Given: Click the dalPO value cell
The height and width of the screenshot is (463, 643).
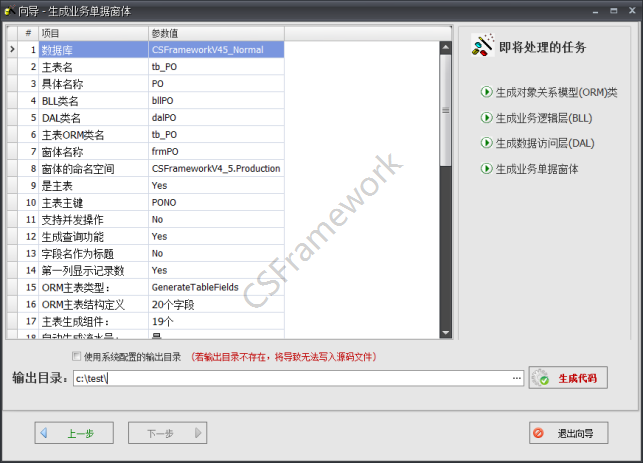Looking at the screenshot, I should point(216,118).
